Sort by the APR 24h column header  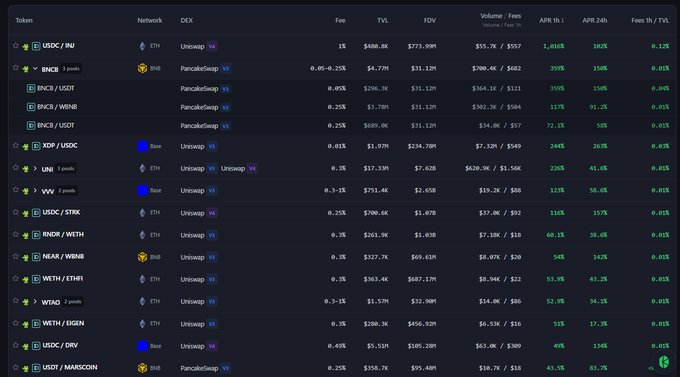595,20
